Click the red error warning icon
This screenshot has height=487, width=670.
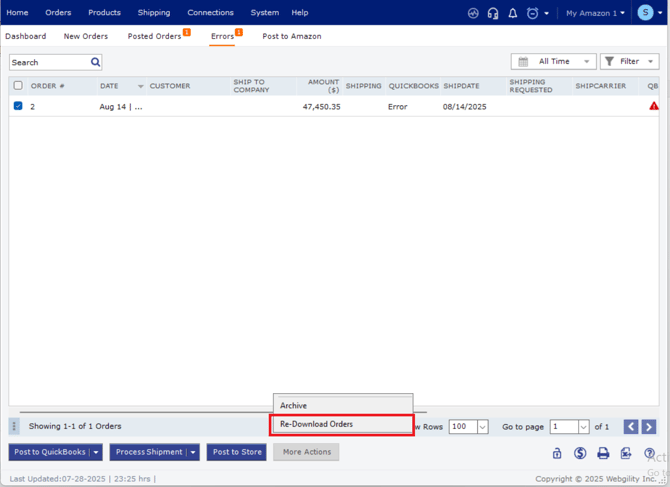654,106
